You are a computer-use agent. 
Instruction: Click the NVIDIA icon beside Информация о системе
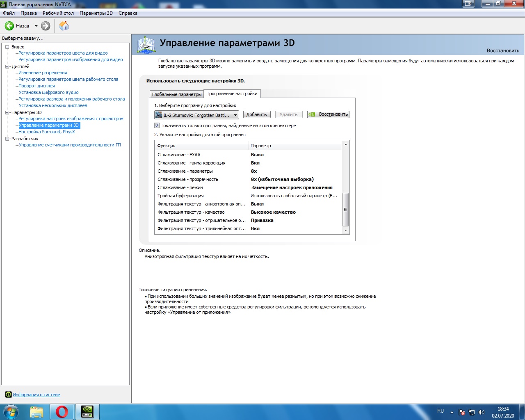[8, 395]
